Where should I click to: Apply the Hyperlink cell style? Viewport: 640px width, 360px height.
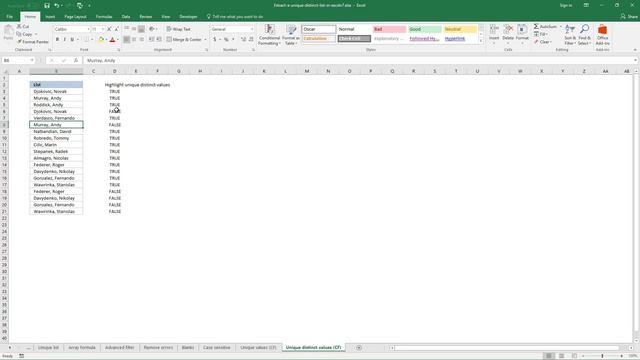[x=460, y=39]
